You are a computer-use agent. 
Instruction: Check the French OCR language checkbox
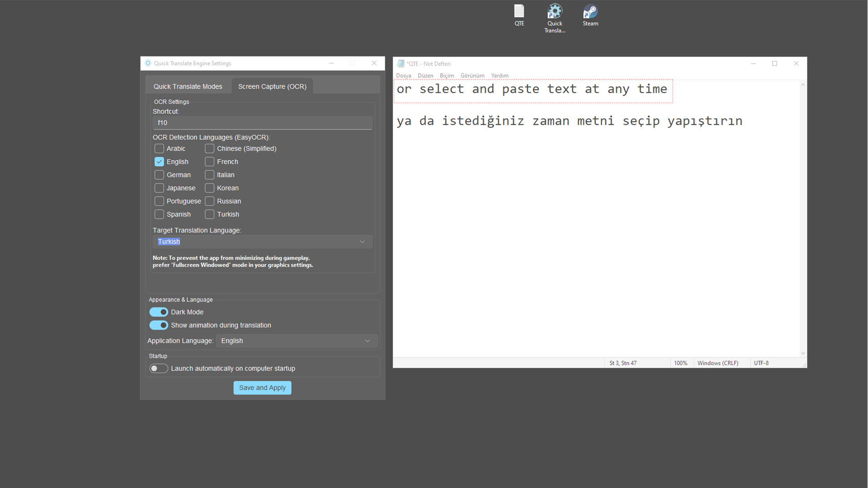pyautogui.click(x=209, y=162)
